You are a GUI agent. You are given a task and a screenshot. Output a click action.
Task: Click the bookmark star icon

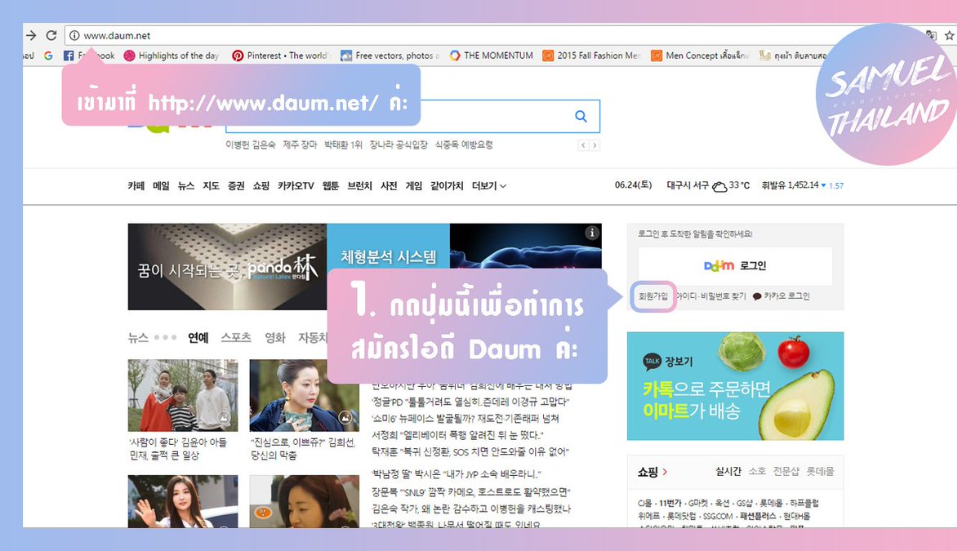[x=947, y=35]
